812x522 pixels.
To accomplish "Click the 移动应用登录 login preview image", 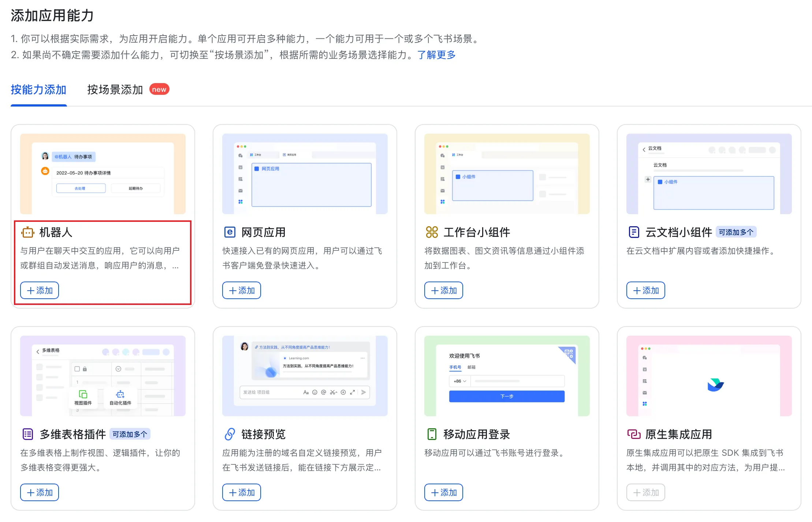I will [507, 376].
